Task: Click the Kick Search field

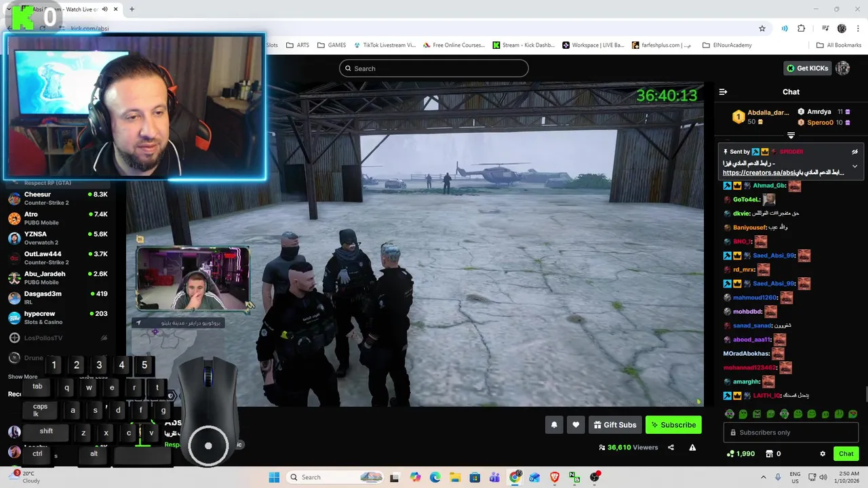Action: [434, 68]
